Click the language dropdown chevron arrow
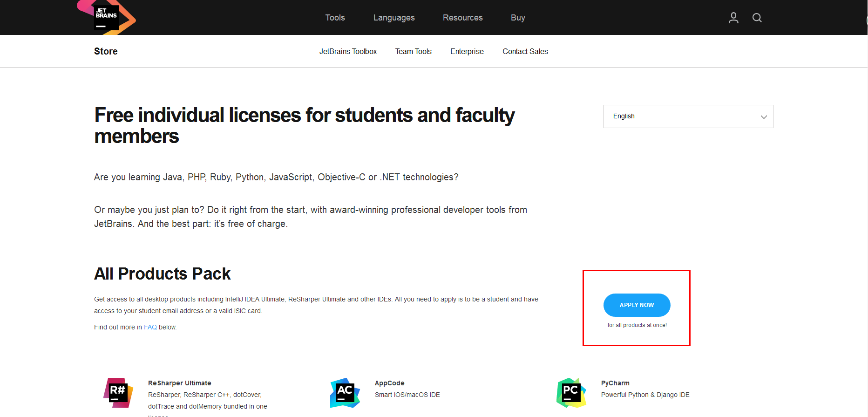This screenshot has height=417, width=868. (764, 117)
